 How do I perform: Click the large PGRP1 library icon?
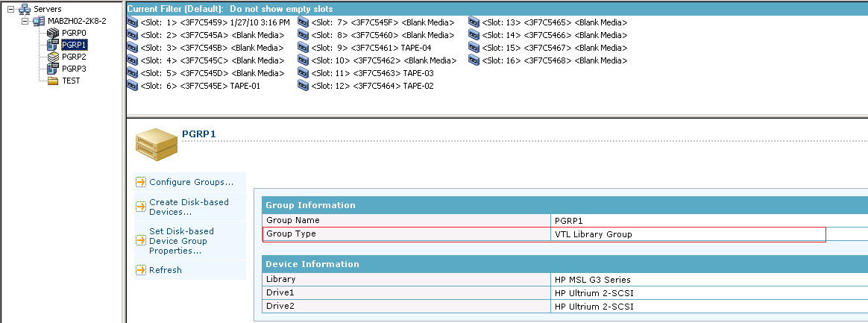(157, 143)
